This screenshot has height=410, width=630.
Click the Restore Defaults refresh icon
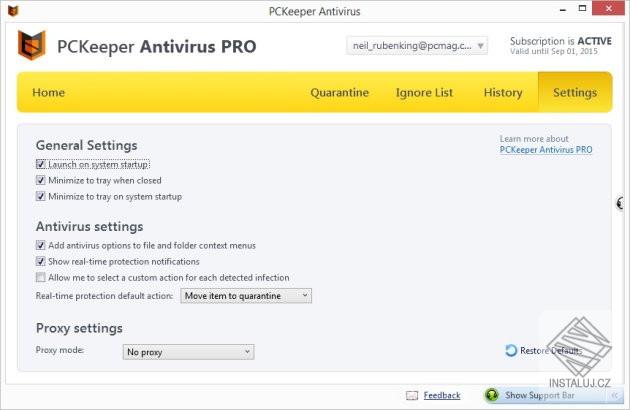click(x=511, y=351)
